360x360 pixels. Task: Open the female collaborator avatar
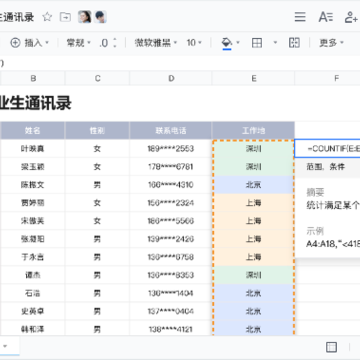84,17
